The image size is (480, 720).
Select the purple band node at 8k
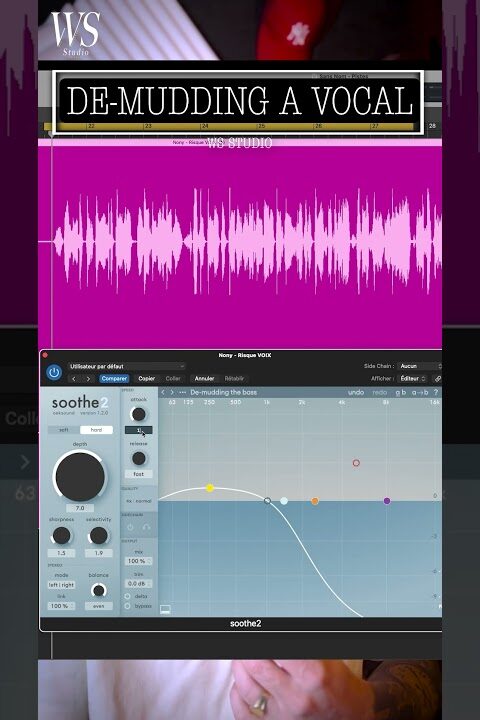[x=387, y=501]
